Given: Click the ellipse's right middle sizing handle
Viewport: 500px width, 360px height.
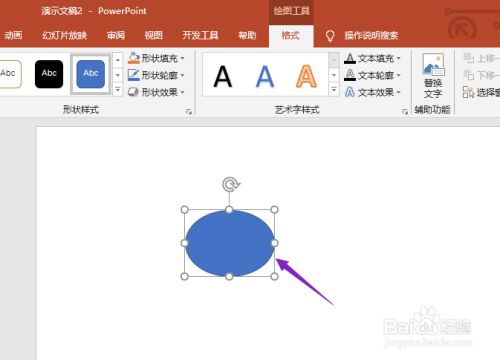Looking at the screenshot, I should [x=274, y=243].
